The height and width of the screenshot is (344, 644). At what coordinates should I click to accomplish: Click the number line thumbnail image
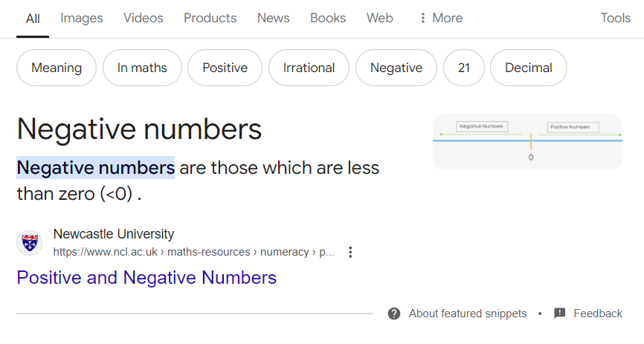527,142
